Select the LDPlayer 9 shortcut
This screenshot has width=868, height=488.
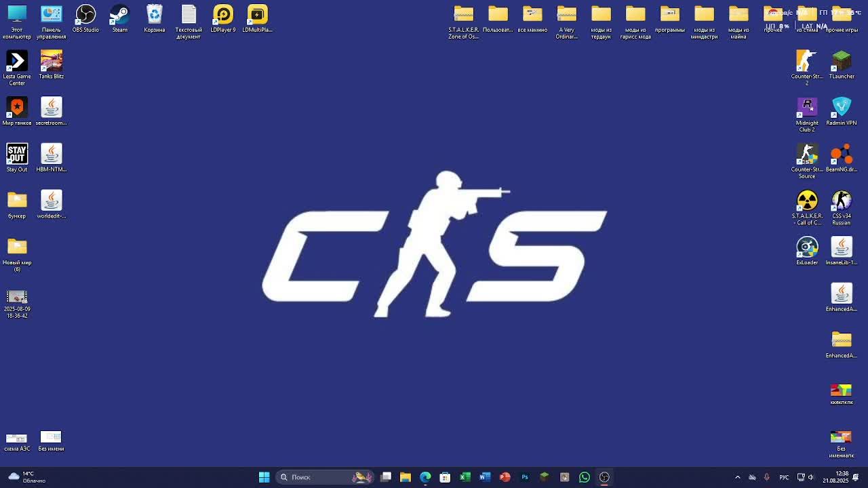[x=223, y=18]
